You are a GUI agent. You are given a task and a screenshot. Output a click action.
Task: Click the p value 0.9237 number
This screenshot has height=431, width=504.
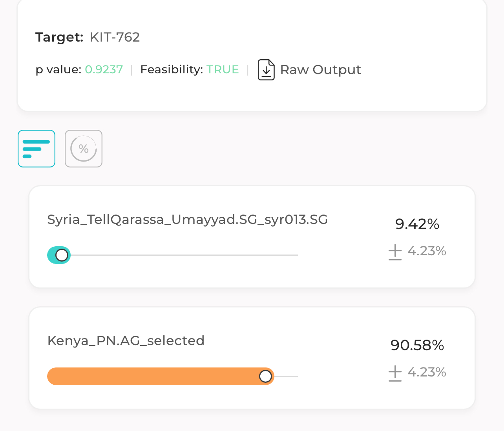point(104,69)
